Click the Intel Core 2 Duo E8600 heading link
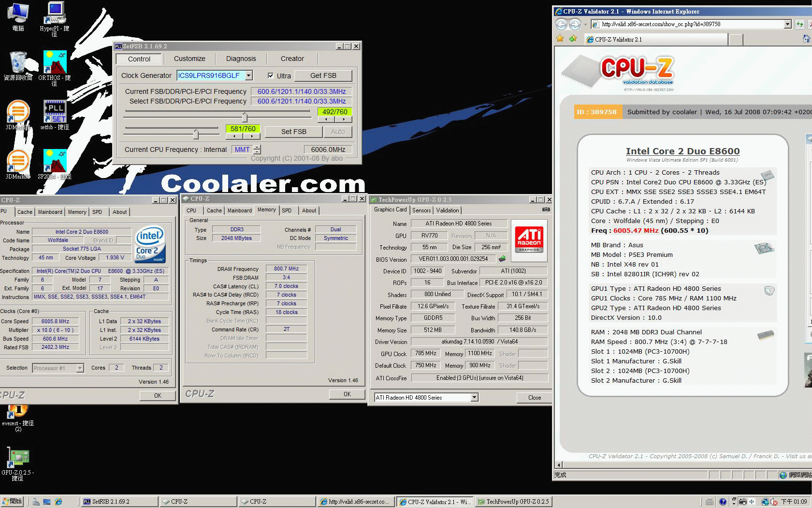Screen dimensions: 812x508 (682, 151)
